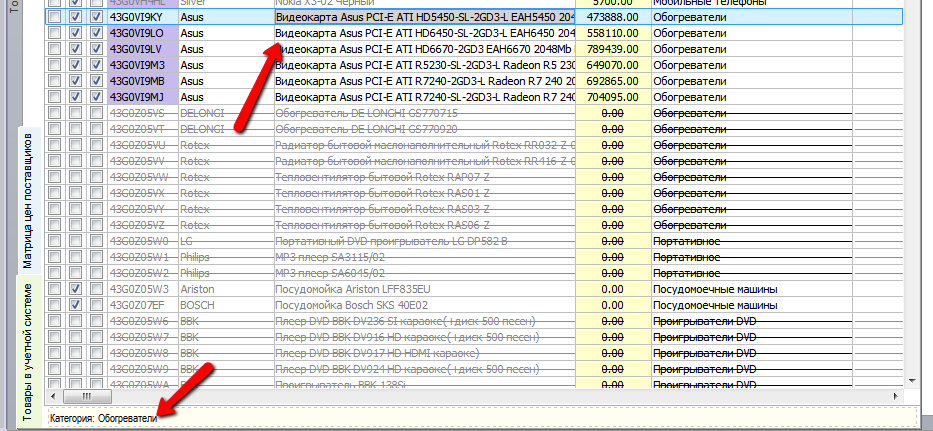Image resolution: width=933 pixels, height=431 pixels.
Task: Switch to the Матрица цен поставщиков tab
Action: pos(29,201)
